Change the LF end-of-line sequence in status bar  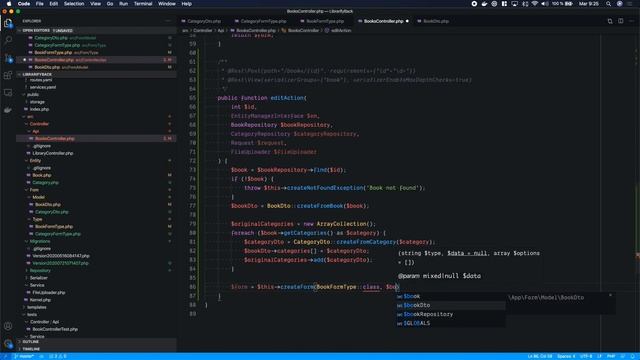(600, 356)
